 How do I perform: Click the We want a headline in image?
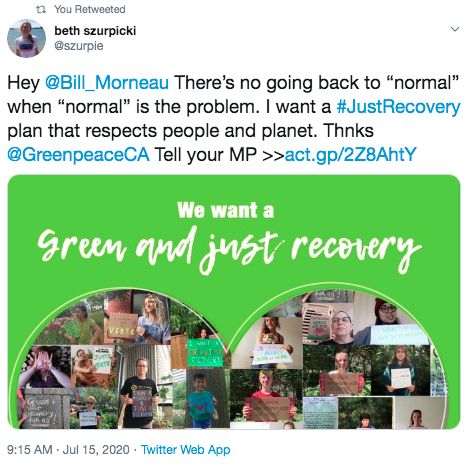click(x=226, y=211)
